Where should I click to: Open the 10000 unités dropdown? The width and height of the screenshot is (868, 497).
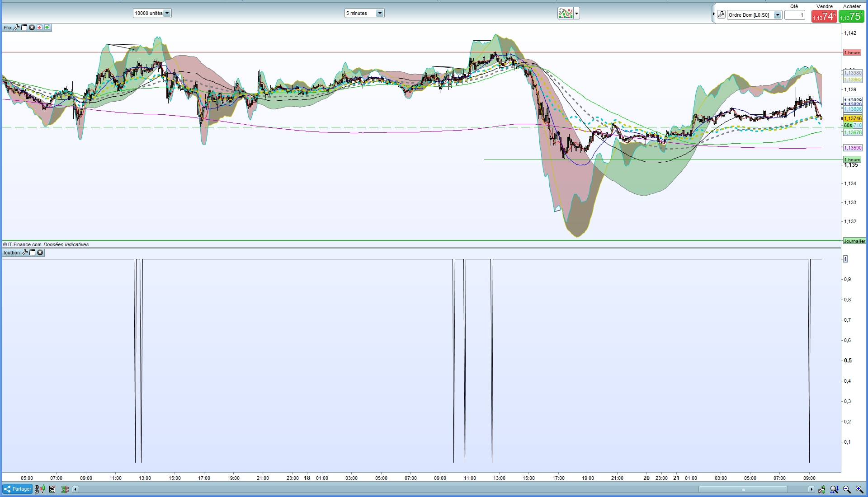pyautogui.click(x=167, y=13)
